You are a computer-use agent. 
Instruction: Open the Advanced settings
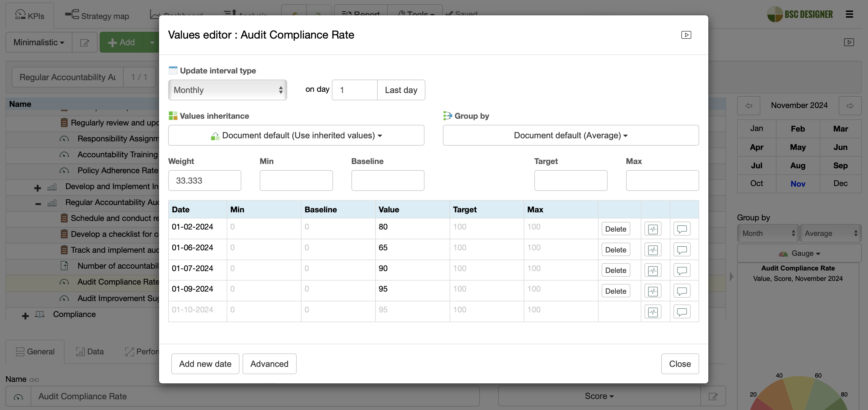coord(269,363)
